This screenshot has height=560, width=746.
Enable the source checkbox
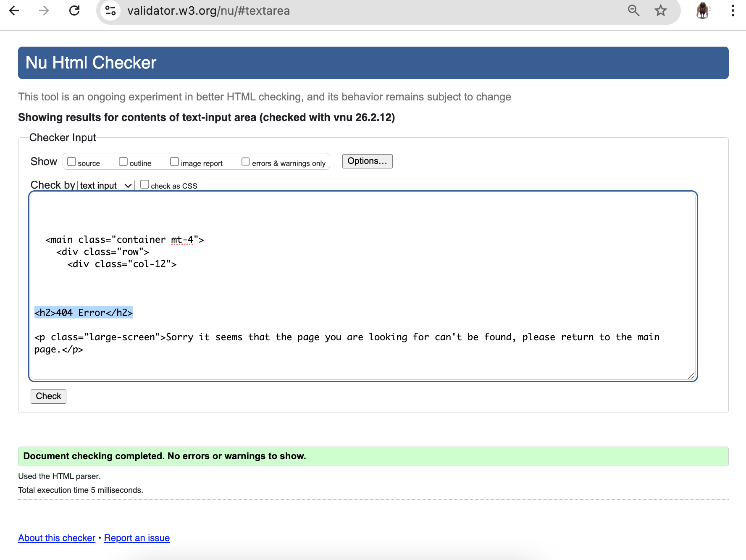(x=71, y=161)
